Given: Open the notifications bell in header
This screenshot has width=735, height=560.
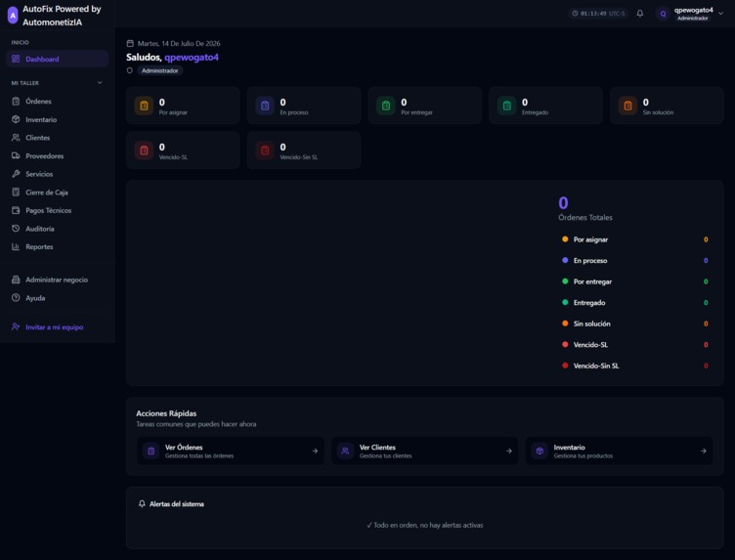Looking at the screenshot, I should (640, 14).
